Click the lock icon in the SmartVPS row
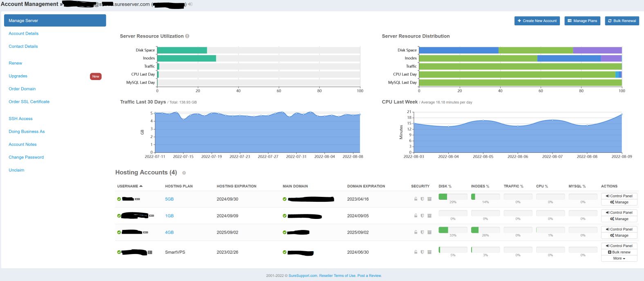Viewport: 644px width, 281px height. (x=416, y=252)
